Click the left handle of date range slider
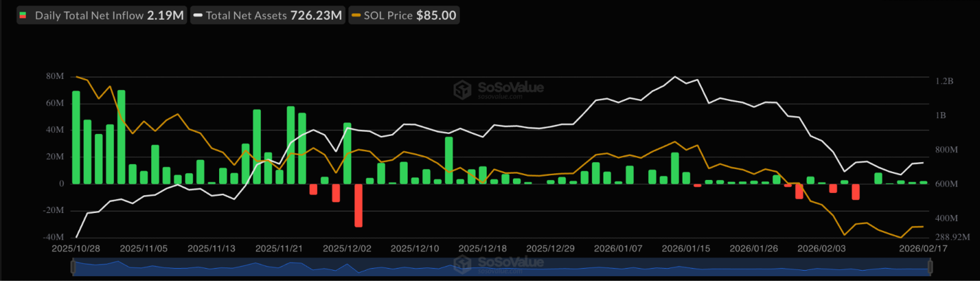Image resolution: width=980 pixels, height=281 pixels. 73,267
